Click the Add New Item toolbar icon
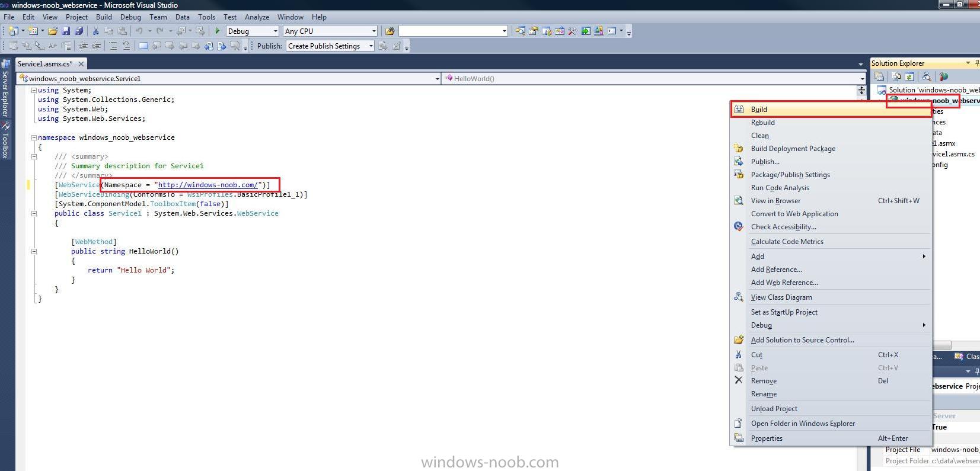This screenshot has height=471, width=980. [33, 31]
